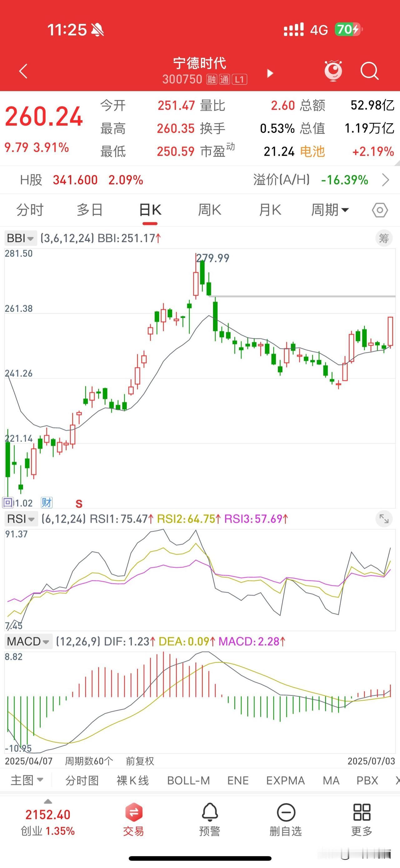Switch to the 周K tab

click(210, 210)
